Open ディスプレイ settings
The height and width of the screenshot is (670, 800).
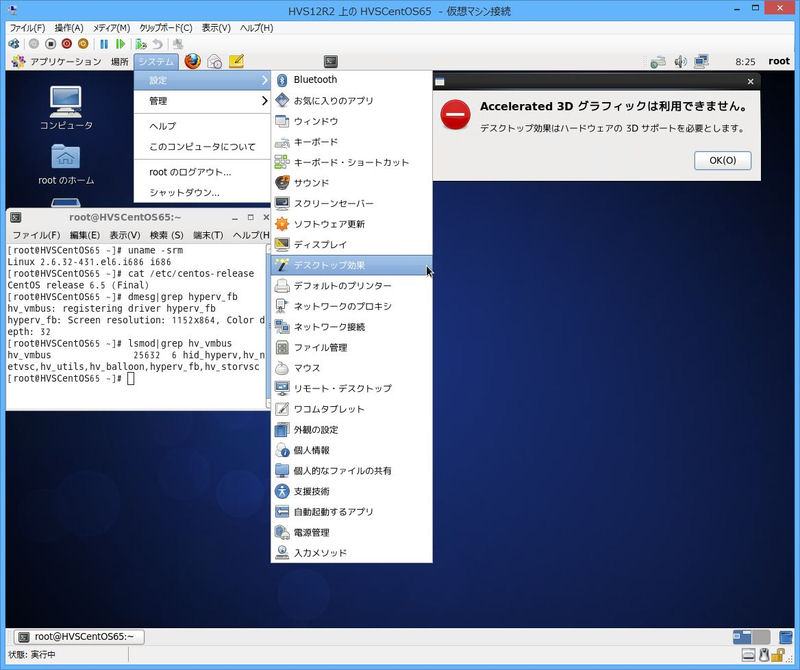coord(352,244)
